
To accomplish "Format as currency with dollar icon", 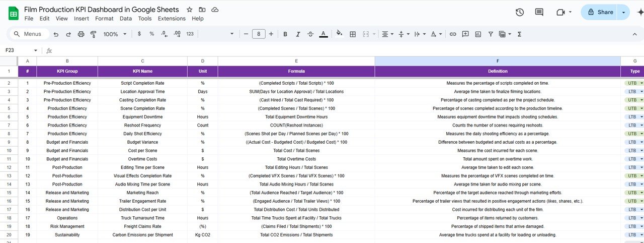I will pos(139,34).
